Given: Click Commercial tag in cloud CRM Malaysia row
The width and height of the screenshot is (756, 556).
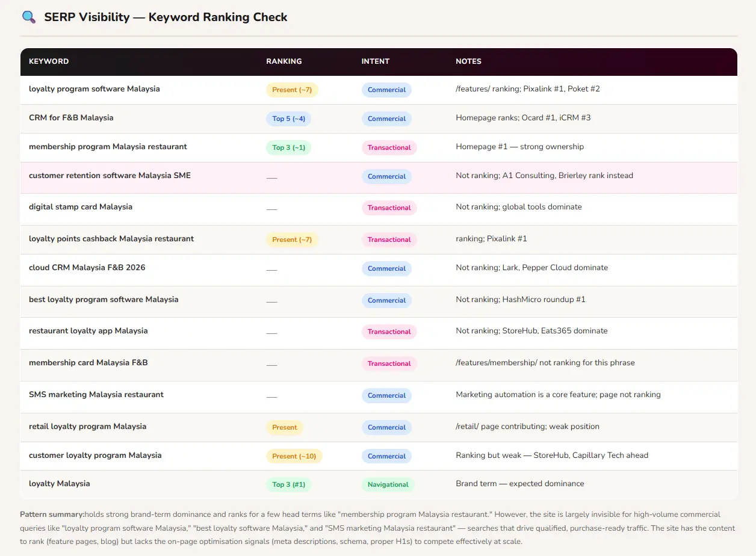Looking at the screenshot, I should 386,269.
